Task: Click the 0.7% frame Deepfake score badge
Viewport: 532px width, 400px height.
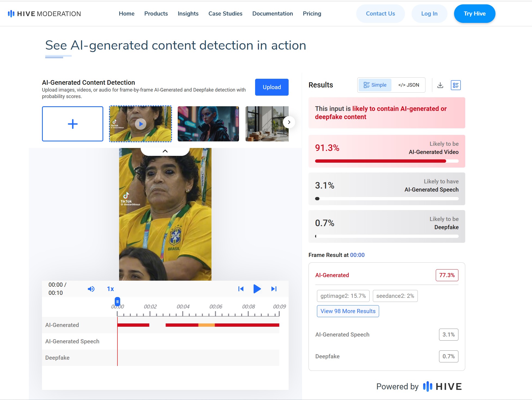Action: point(449,356)
